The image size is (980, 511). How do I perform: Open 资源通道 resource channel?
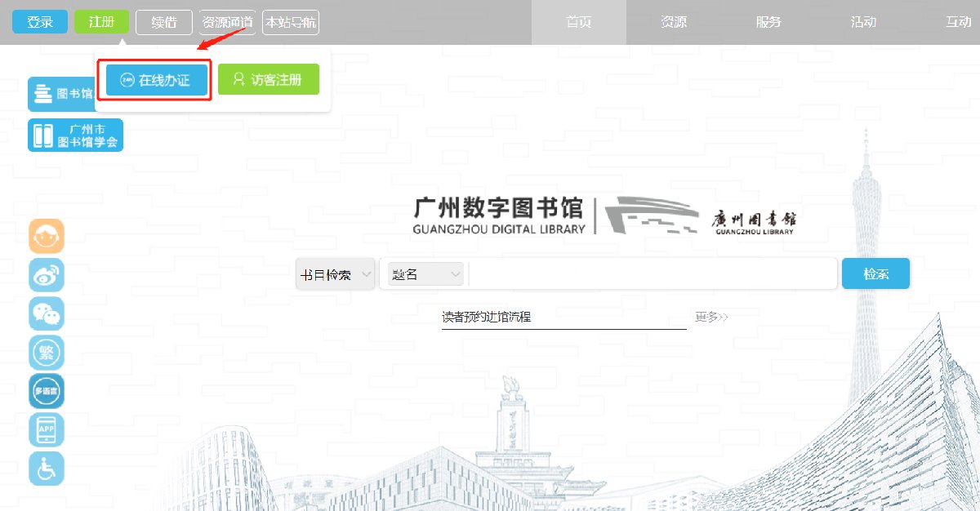coord(228,22)
